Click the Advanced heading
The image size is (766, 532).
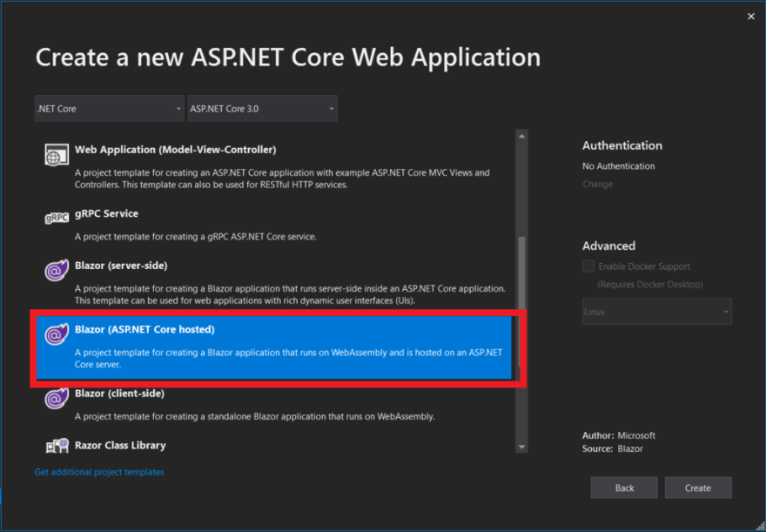608,246
